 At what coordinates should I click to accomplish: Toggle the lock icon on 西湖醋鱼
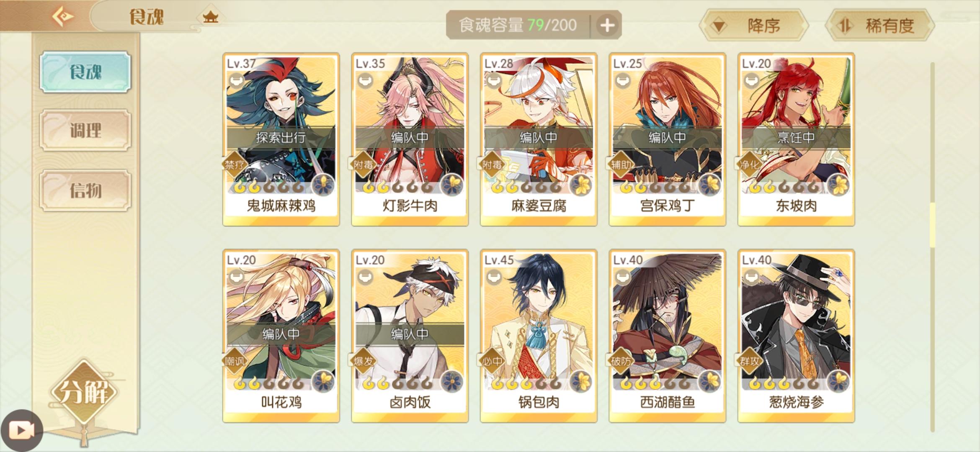[x=623, y=277]
